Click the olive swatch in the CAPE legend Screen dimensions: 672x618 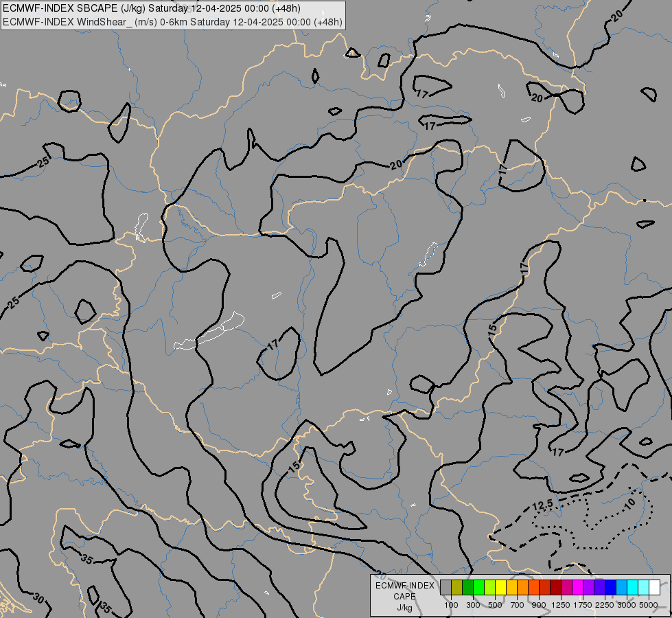[457, 587]
